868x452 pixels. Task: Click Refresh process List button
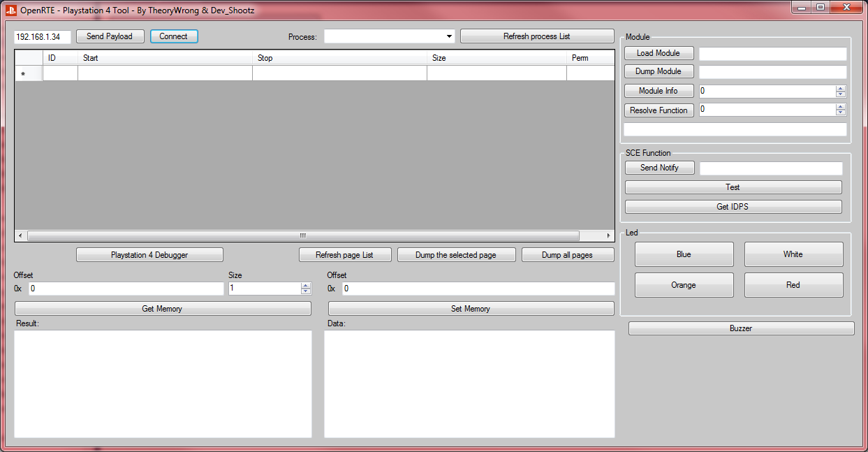[537, 36]
